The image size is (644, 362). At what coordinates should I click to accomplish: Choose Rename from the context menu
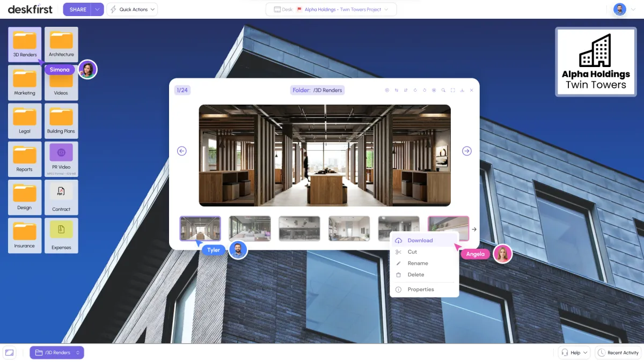424,263
